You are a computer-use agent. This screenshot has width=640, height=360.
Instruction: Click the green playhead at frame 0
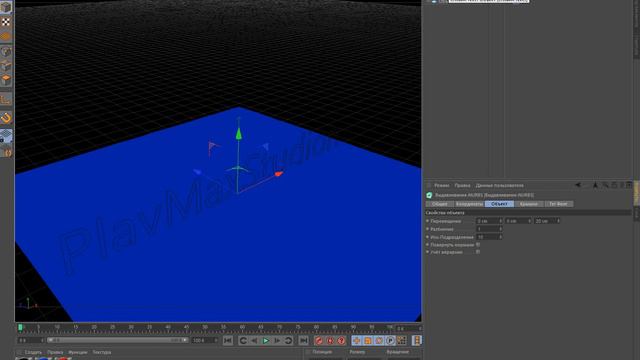tap(20, 327)
